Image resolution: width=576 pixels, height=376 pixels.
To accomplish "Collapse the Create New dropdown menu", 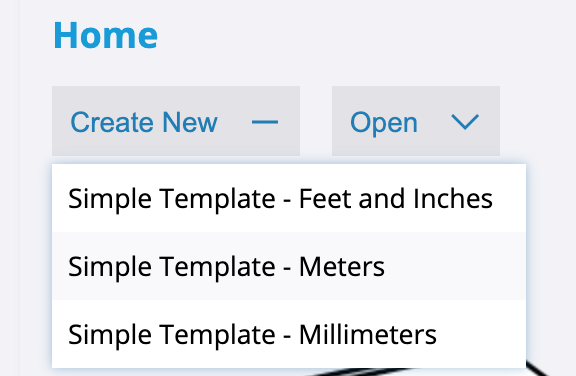I will (176, 121).
